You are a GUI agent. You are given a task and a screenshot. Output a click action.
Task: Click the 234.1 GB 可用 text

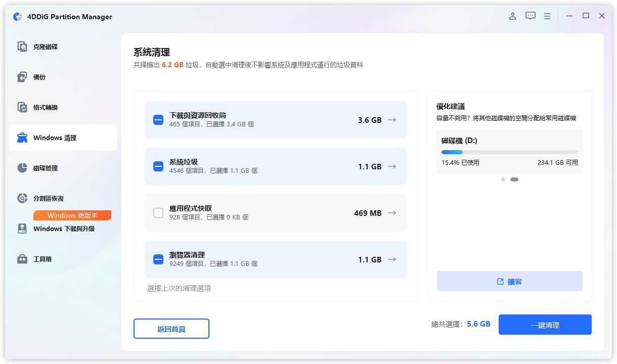tap(558, 163)
